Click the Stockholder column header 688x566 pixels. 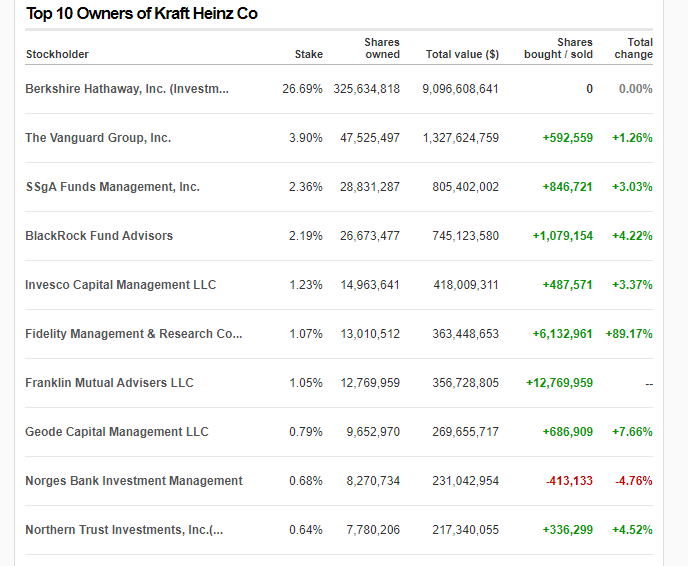click(57, 54)
